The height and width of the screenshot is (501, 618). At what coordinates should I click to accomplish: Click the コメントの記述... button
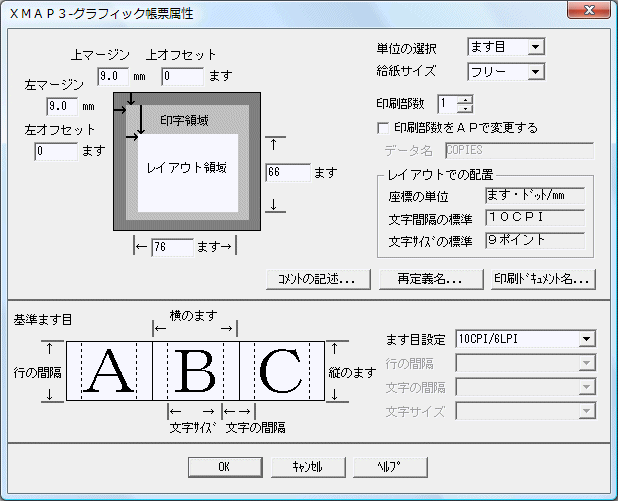(318, 279)
